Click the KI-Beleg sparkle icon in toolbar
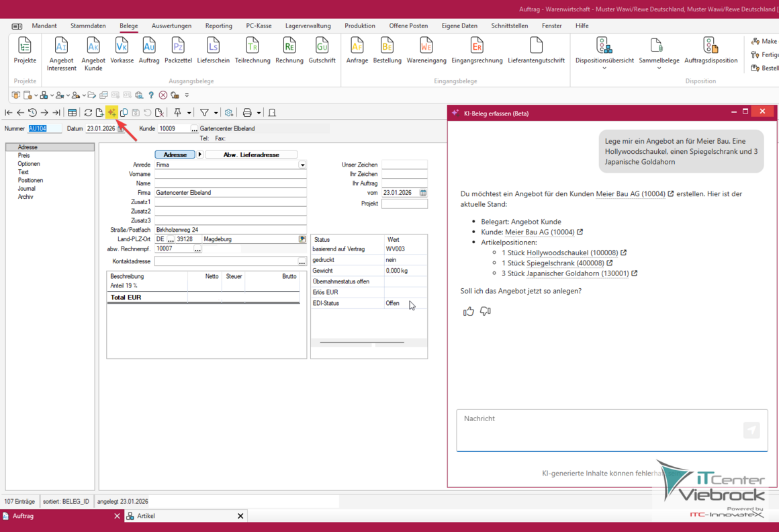The height and width of the screenshot is (532, 779). pyautogui.click(x=111, y=113)
